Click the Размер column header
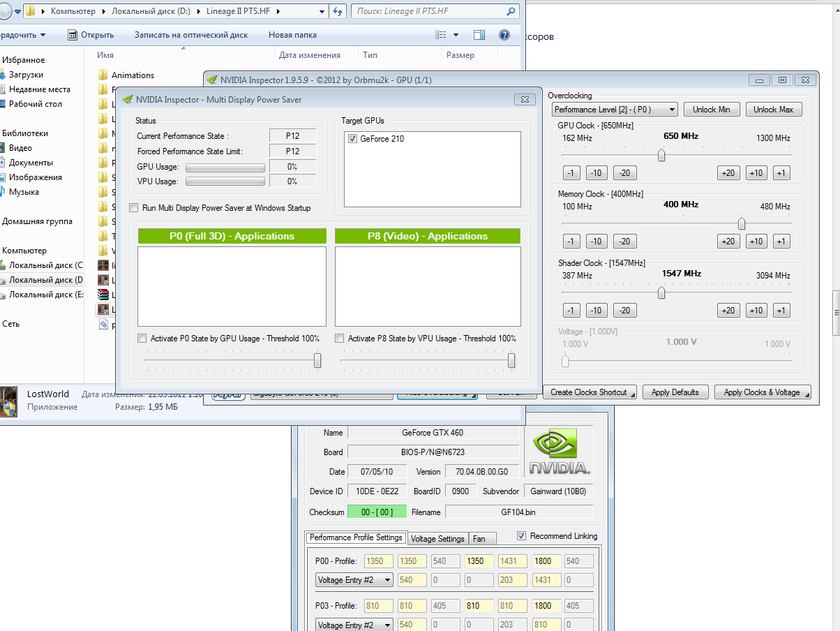This screenshot has height=631, width=840. point(460,55)
